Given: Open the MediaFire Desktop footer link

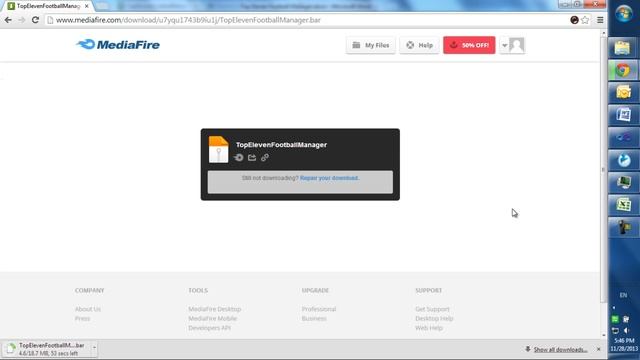Looking at the screenshot, I should click(x=215, y=309).
